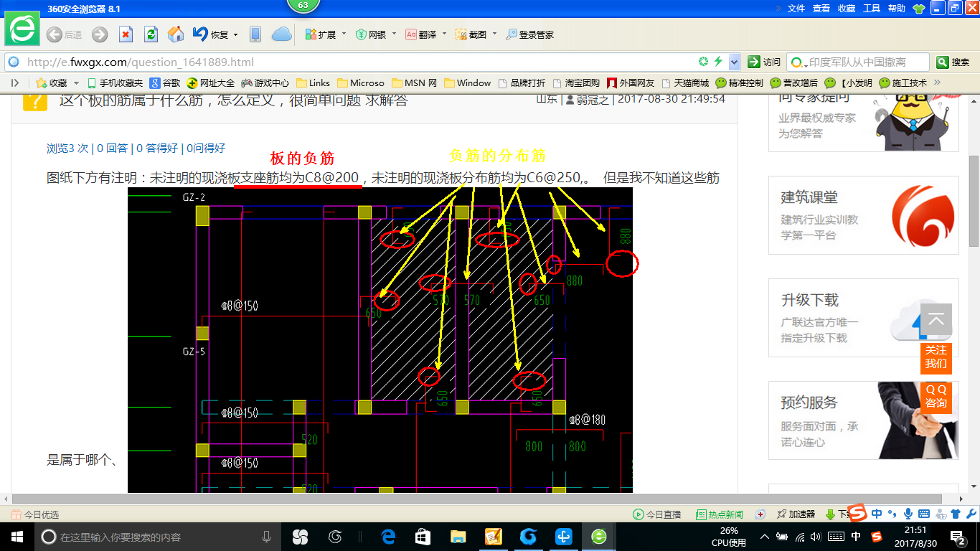This screenshot has height=551, width=980.
Task: Open the 天猫商城 bookmark
Action: (685, 83)
